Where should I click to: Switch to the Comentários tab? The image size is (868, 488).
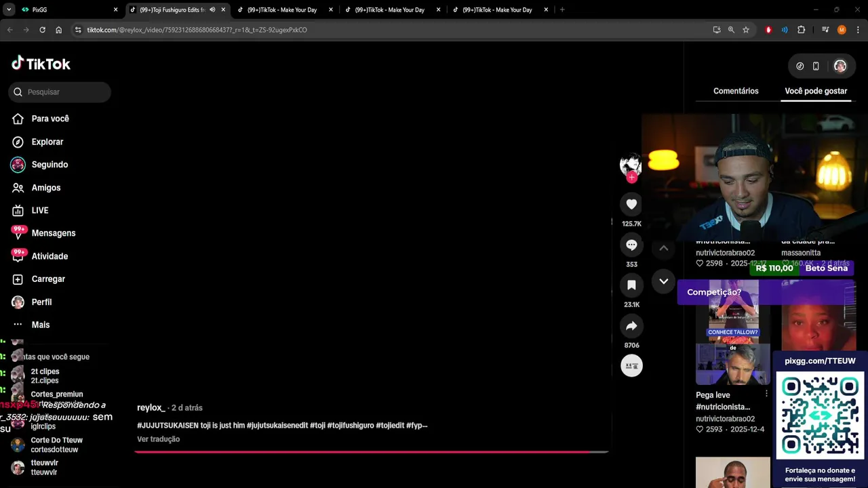pyautogui.click(x=736, y=91)
